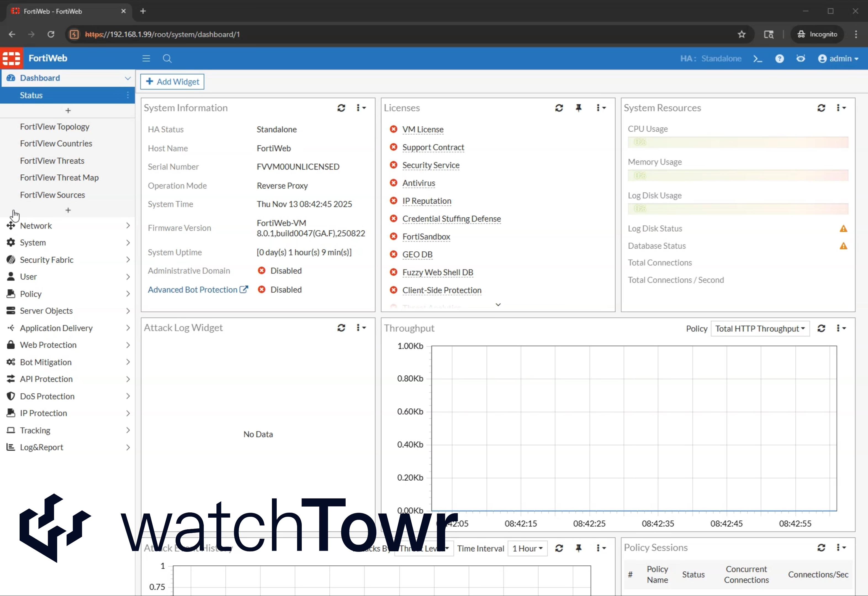868x596 pixels.
Task: Open Total HTTP Throughput policy dropdown
Action: [760, 329]
